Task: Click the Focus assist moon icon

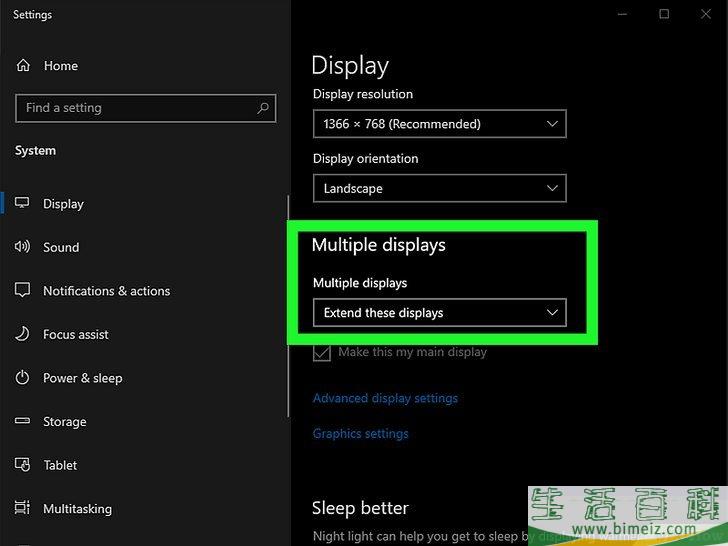Action: (22, 334)
